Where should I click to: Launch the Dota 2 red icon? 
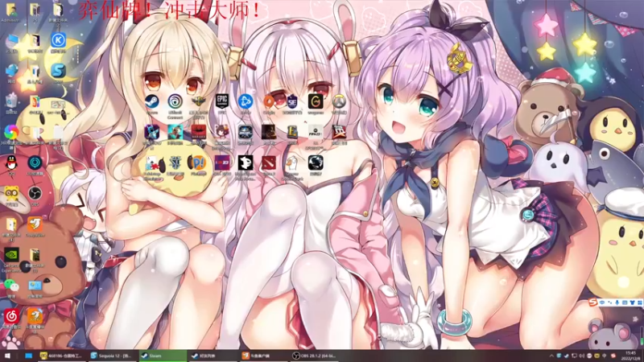coord(269,165)
